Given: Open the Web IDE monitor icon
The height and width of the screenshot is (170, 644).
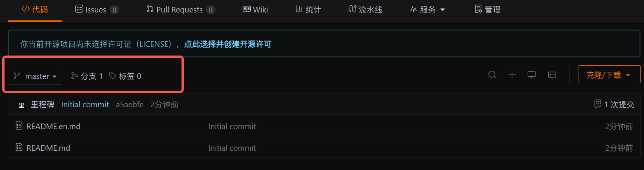Looking at the screenshot, I should coord(532,75).
